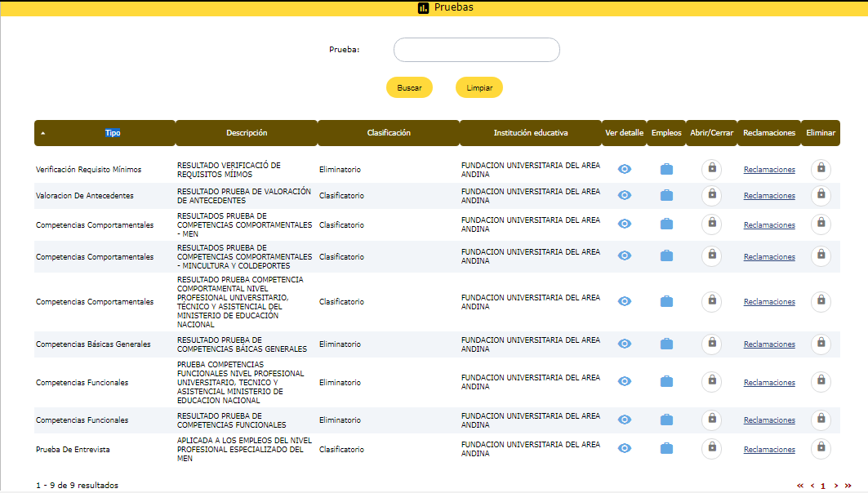Toggle Abrir/Cerrar lock for Verificación Requisito Mínimos
This screenshot has height=493, width=868.
pyautogui.click(x=712, y=169)
